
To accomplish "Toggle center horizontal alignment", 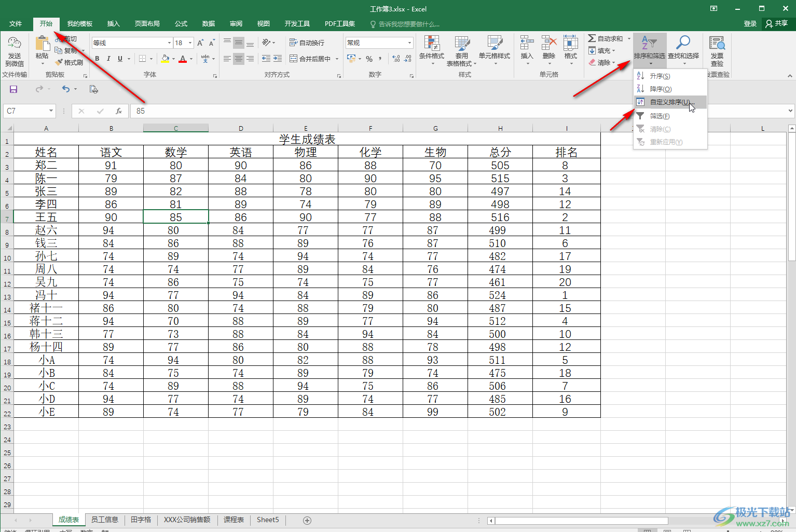I will (x=239, y=59).
